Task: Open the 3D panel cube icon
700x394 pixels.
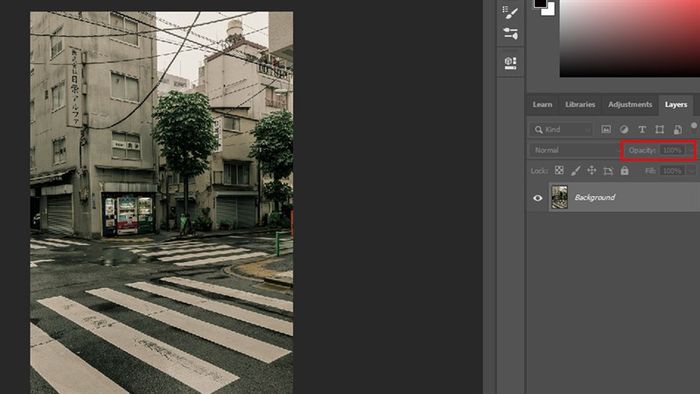Action: (510, 62)
